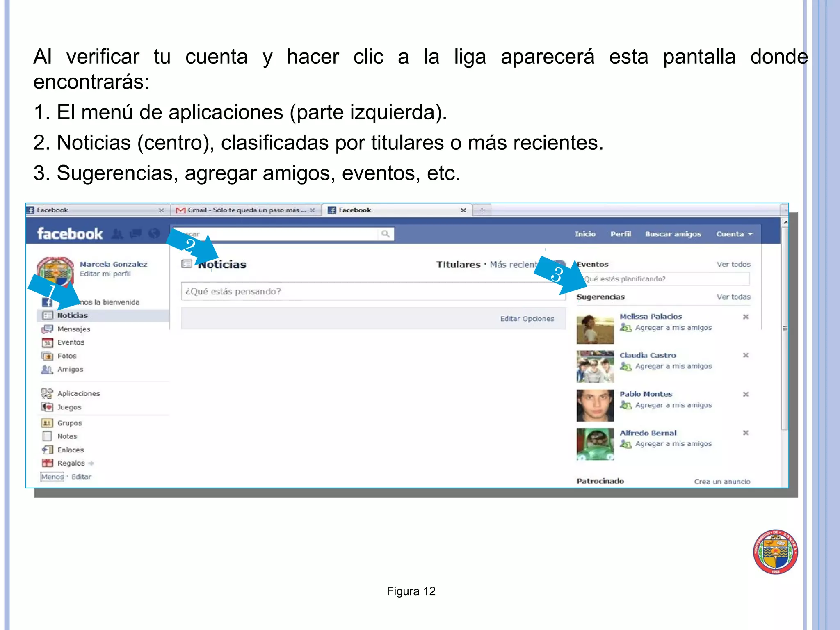
Task: Click add-friend icon beside Alfredo Bernal
Action: coord(625,444)
